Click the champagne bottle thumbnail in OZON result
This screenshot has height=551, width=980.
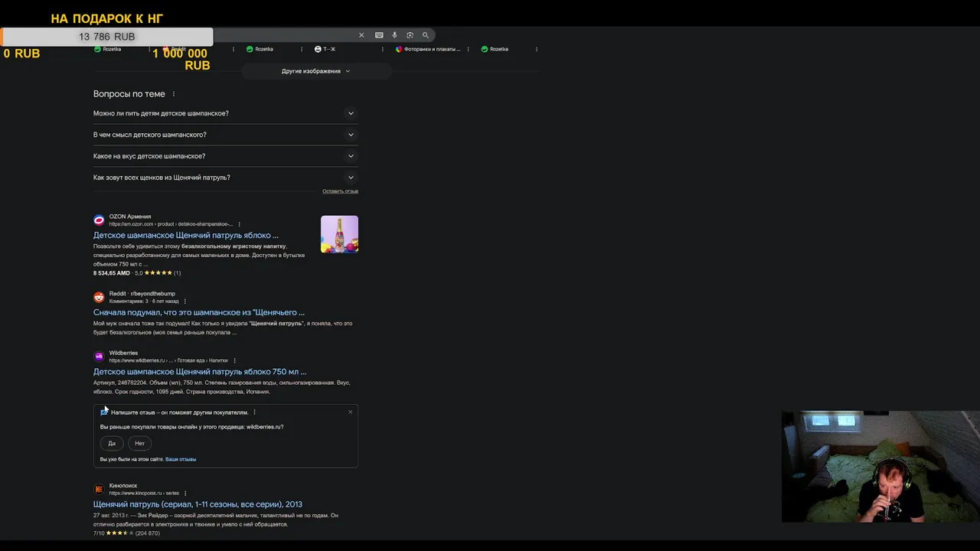[x=339, y=234]
